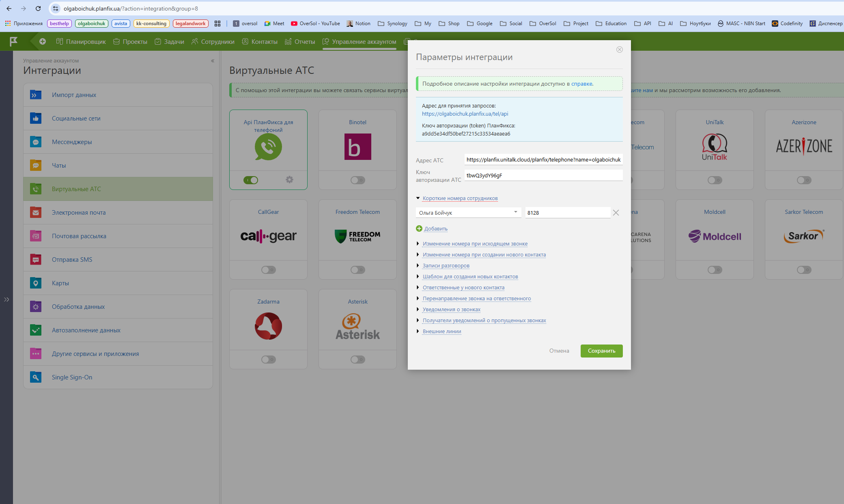Enable the CallGear integration toggle
The width and height of the screenshot is (844, 504).
268,270
